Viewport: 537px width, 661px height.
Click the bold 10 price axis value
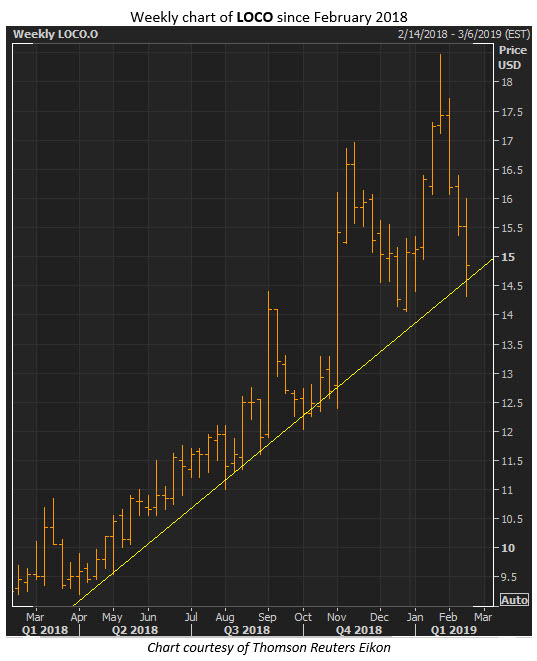pyautogui.click(x=508, y=548)
